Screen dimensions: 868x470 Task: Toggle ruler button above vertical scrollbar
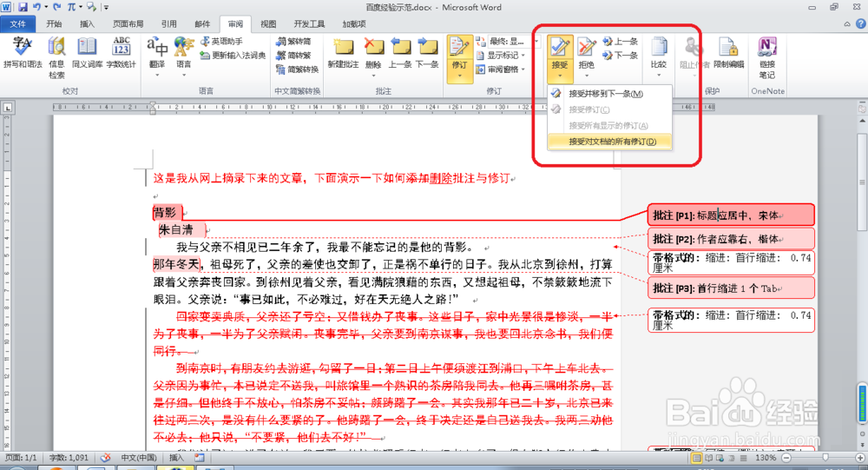tap(862, 109)
